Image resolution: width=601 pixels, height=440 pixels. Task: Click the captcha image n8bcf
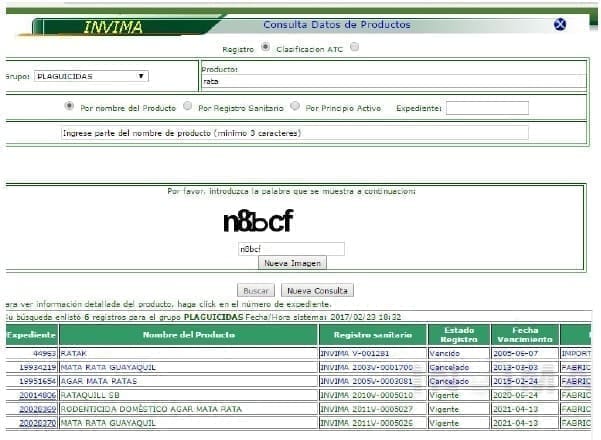pyautogui.click(x=258, y=221)
